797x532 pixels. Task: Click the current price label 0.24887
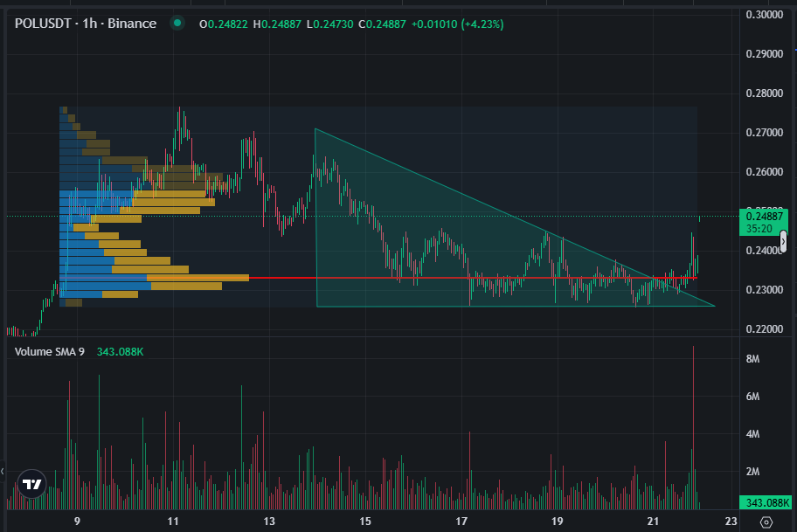[764, 217]
